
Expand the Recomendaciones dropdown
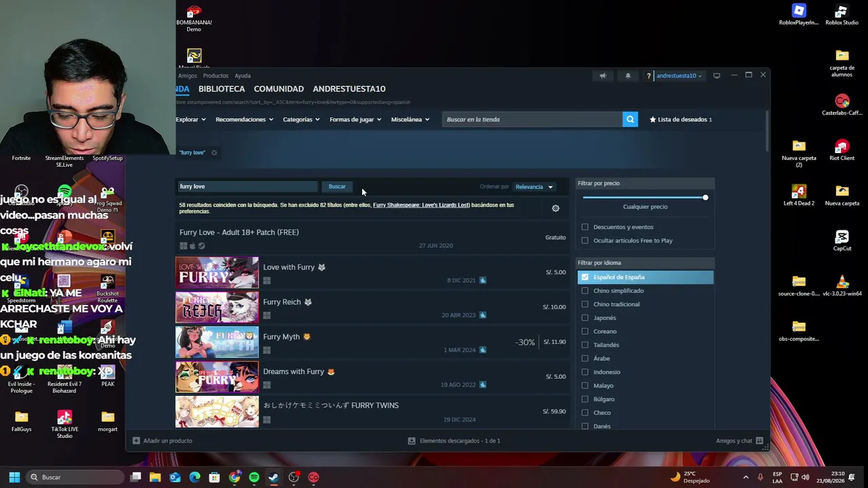[244, 119]
